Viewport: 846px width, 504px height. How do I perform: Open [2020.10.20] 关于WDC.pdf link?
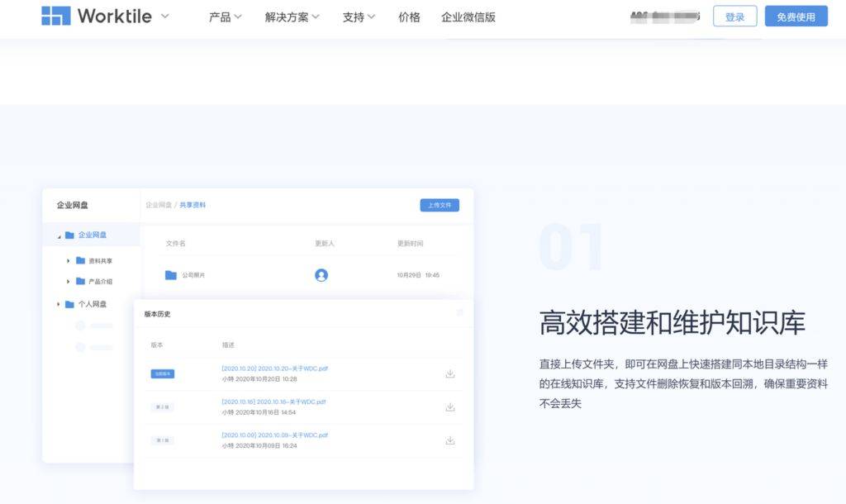(274, 368)
